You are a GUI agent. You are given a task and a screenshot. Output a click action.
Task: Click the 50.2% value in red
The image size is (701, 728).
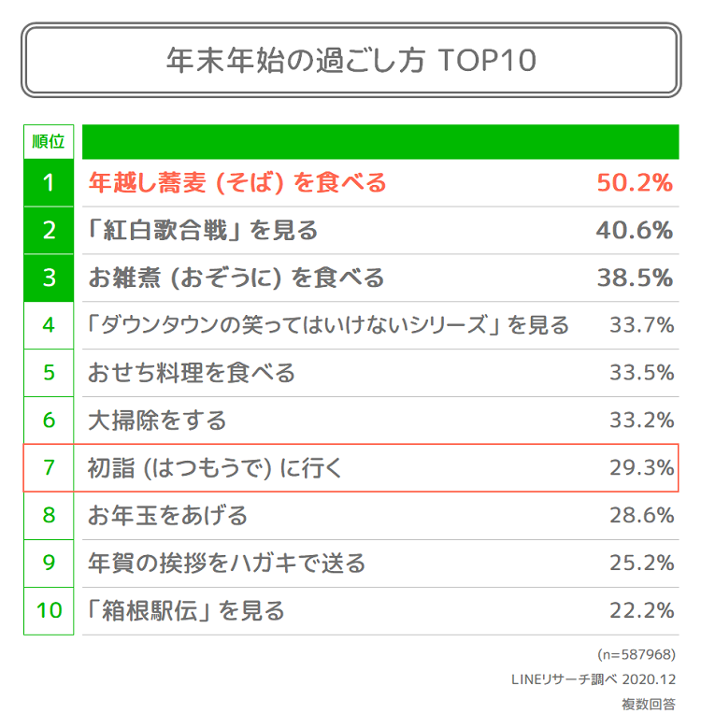tap(635, 183)
